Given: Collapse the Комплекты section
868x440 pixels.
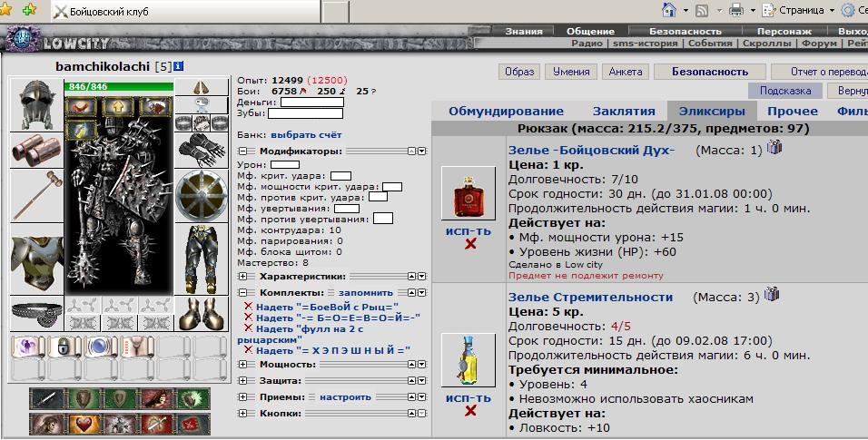Looking at the screenshot, I should coord(242,293).
